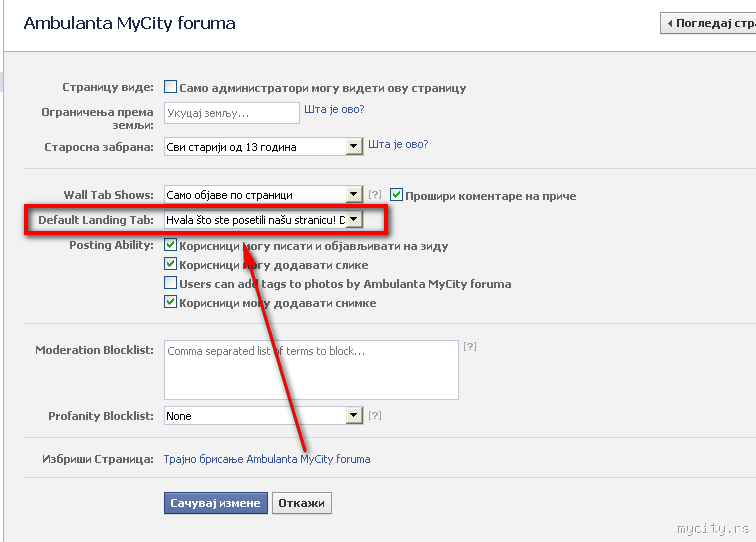Click the 'Сачувај измене' save button
This screenshot has height=542, width=756.
[x=215, y=503]
